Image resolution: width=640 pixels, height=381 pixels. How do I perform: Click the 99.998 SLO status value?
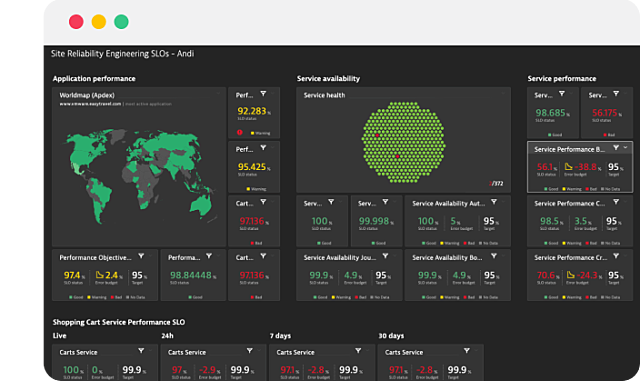point(373,221)
